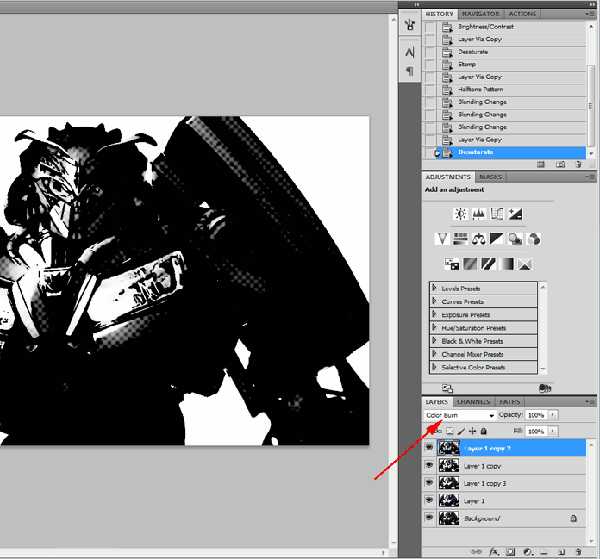Switch to the Paths tab
The width and height of the screenshot is (600, 559).
point(510,402)
